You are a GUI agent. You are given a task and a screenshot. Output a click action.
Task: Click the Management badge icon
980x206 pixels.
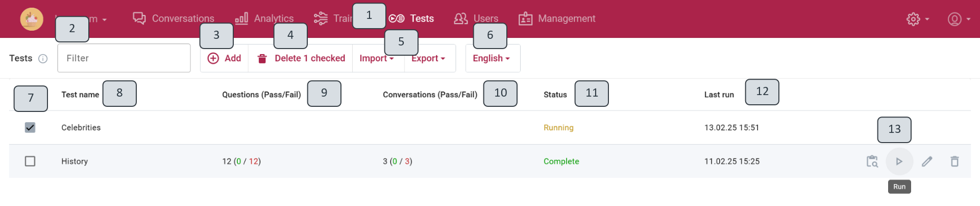pyautogui.click(x=526, y=18)
